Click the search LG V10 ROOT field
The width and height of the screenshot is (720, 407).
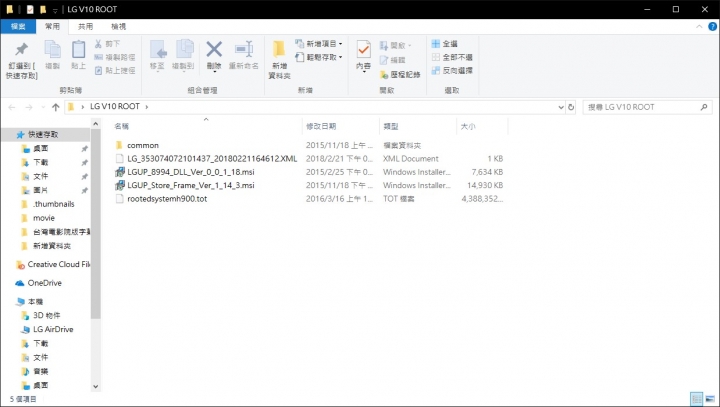coord(647,107)
